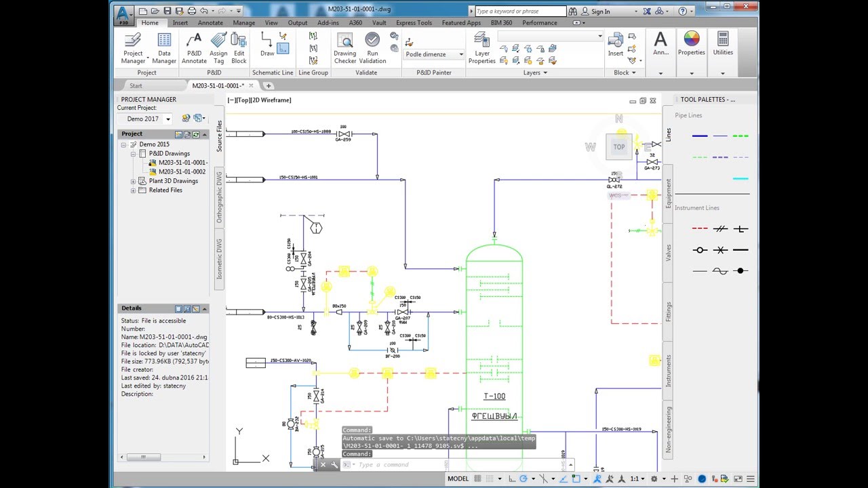Click Run Validation
Viewport: 868px width, 488px height.
372,48
